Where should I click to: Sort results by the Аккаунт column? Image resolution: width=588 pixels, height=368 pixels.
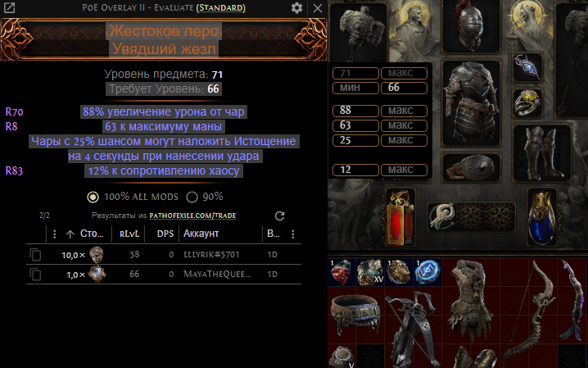click(201, 234)
